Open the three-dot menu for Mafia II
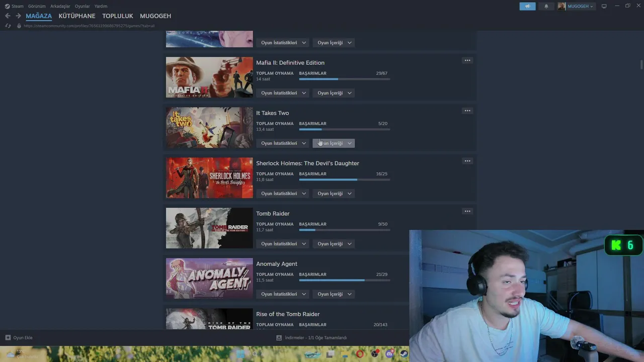644x362 pixels. pos(467,60)
